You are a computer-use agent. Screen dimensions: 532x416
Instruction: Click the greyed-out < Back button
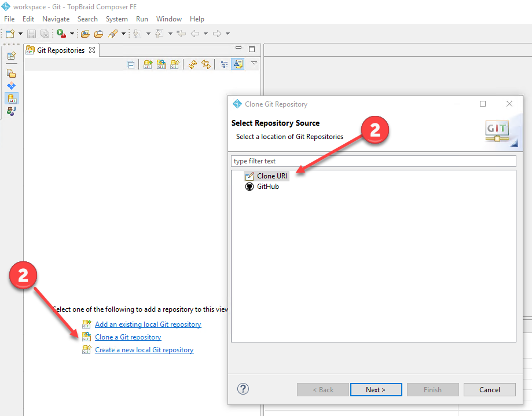click(x=323, y=390)
